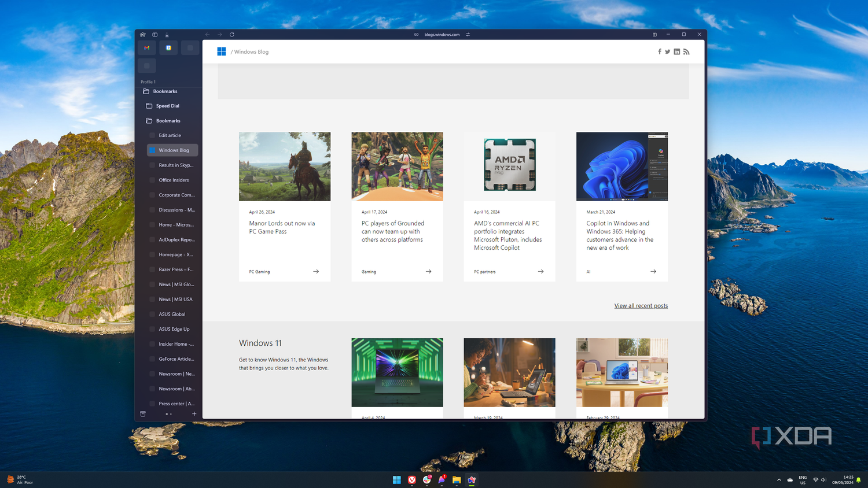Click the arrow on the Manor Lords card
The image size is (868, 488).
316,271
